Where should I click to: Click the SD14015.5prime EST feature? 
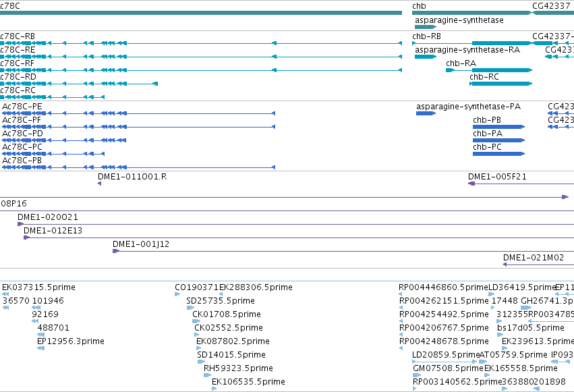click(201, 362)
